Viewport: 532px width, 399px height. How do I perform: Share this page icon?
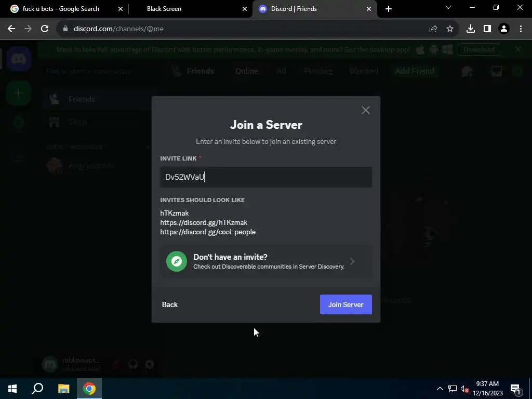point(433,29)
